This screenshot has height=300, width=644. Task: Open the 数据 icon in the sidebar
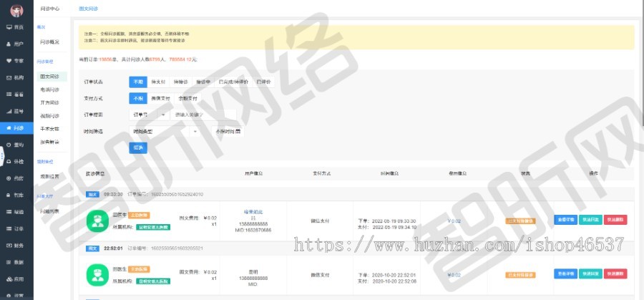tap(9, 263)
